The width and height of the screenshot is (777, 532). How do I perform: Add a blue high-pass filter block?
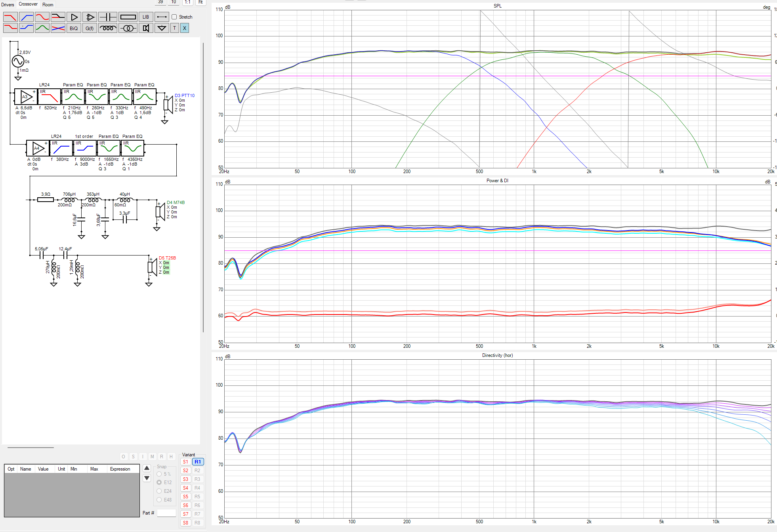pos(26,17)
